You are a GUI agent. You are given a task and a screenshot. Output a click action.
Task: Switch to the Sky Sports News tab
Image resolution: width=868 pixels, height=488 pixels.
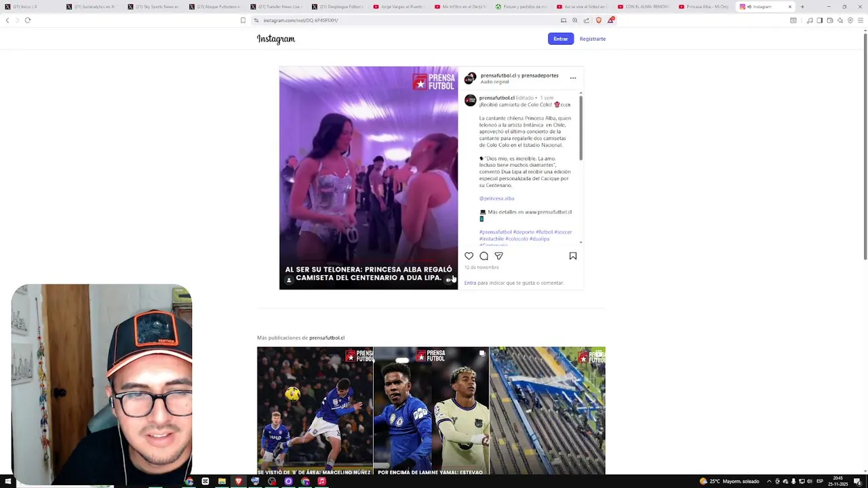coord(153,7)
